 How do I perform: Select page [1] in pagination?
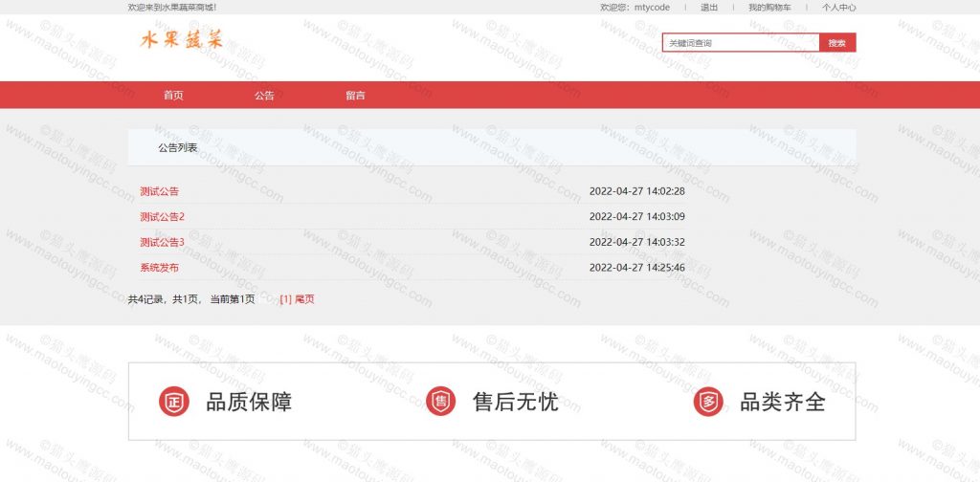pos(285,299)
